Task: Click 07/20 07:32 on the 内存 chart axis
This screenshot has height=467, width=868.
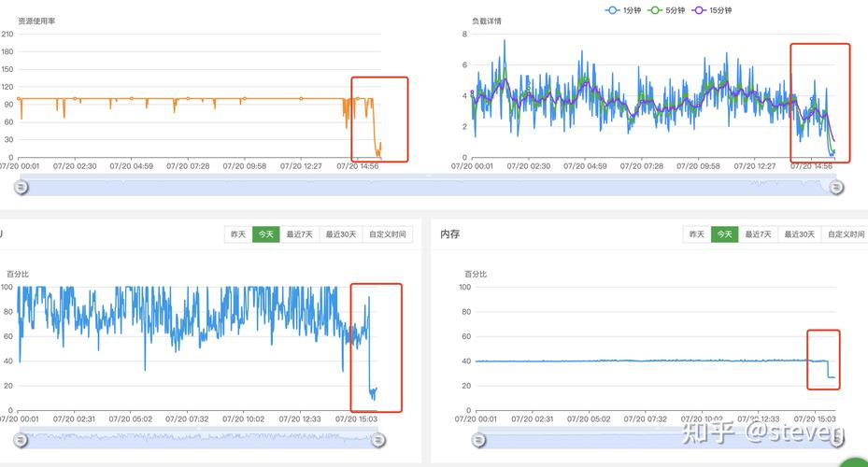Action: (x=646, y=418)
